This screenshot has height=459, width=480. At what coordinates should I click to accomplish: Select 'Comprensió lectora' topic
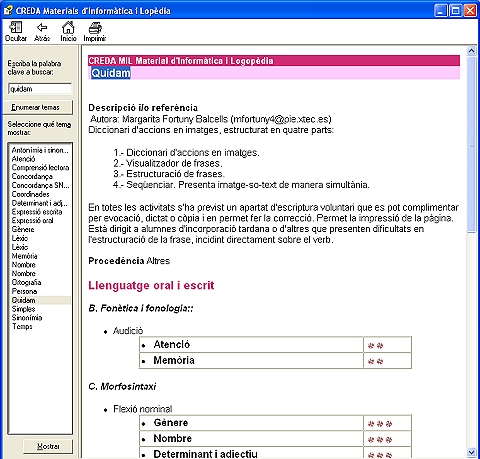coord(40,168)
